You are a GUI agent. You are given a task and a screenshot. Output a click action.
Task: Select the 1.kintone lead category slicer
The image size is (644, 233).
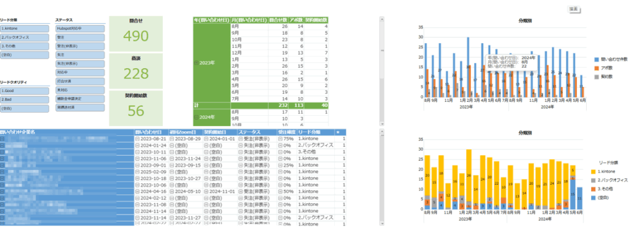point(24,29)
